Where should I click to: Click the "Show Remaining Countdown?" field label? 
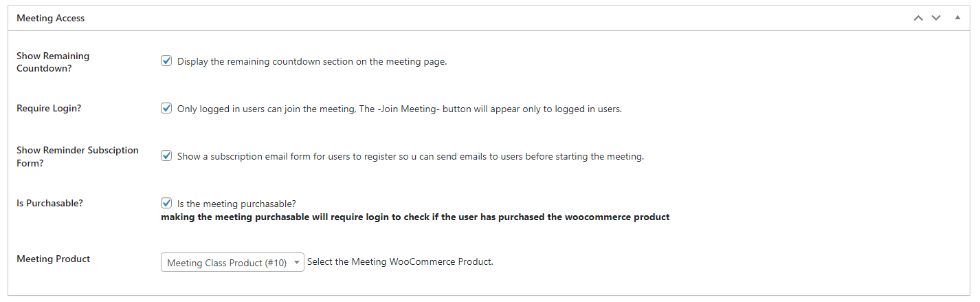(53, 61)
